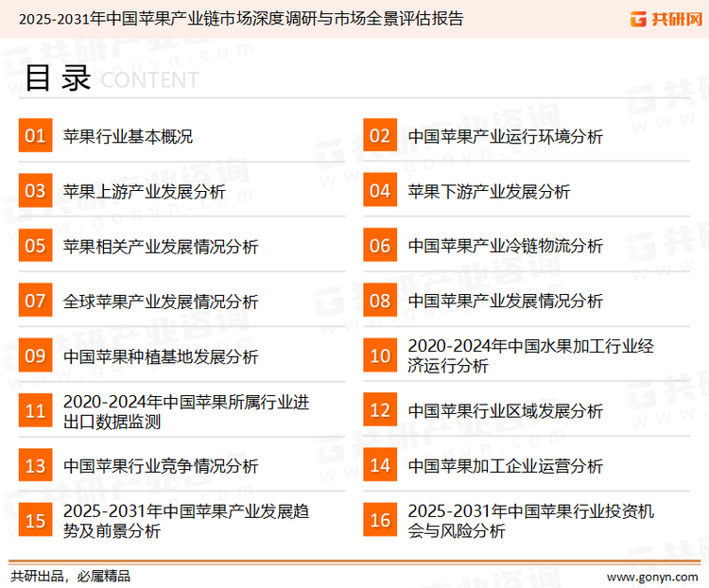
Task: Select the orange 03 chapter number box
Action: (35, 190)
